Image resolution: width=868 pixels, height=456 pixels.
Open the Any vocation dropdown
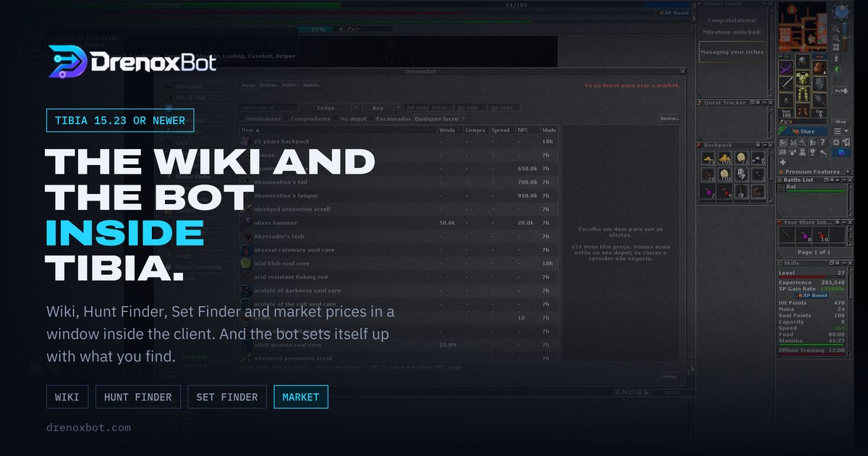click(383, 108)
